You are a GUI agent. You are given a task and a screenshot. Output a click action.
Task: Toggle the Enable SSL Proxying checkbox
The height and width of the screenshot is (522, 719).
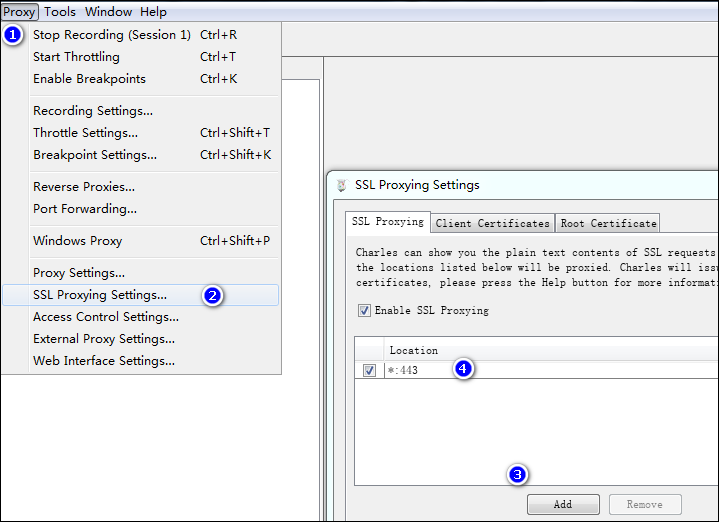tap(364, 311)
